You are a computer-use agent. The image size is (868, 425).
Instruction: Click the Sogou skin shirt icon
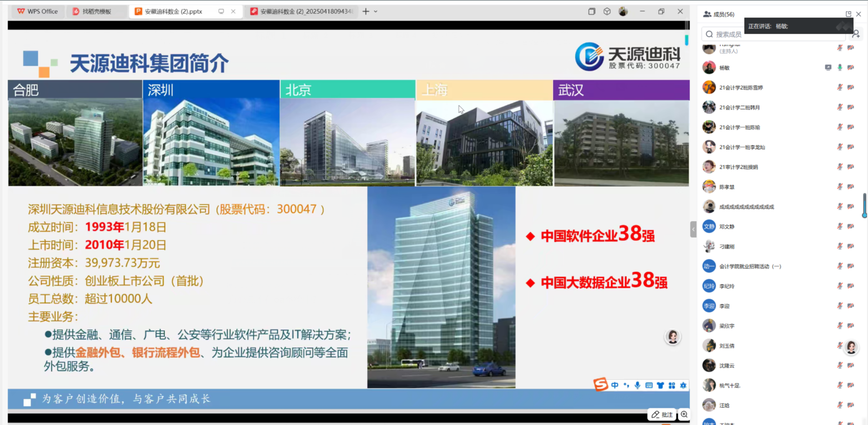(661, 385)
